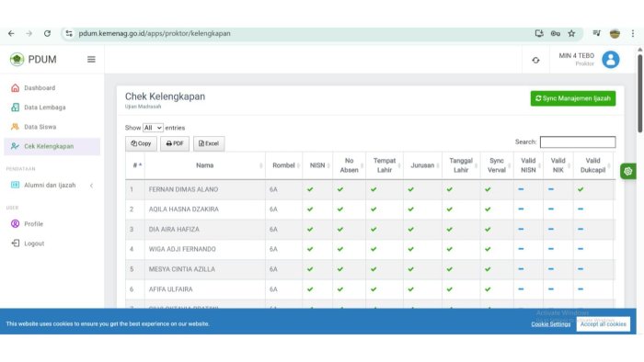The image size is (644, 362).
Task: Open the green settings gear panel
Action: (628, 172)
